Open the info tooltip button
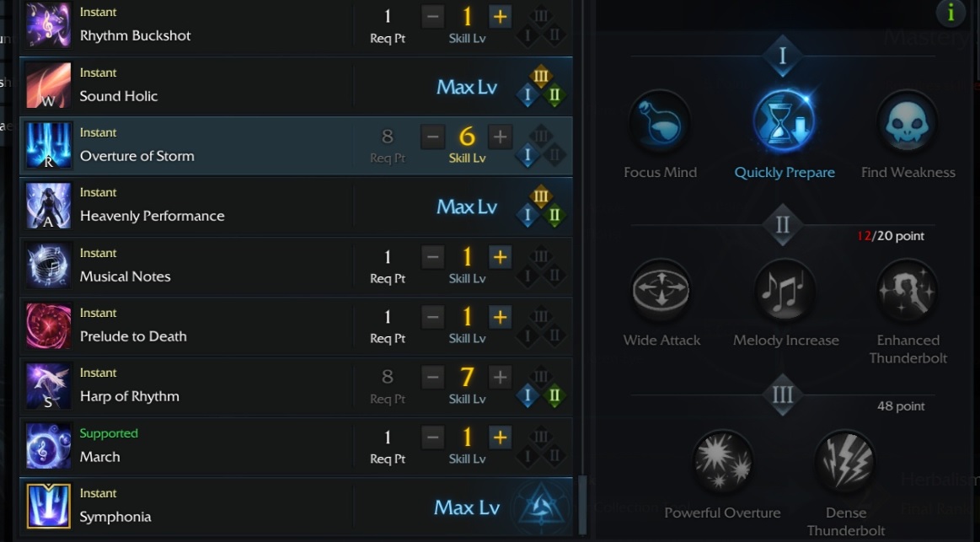 (x=950, y=13)
